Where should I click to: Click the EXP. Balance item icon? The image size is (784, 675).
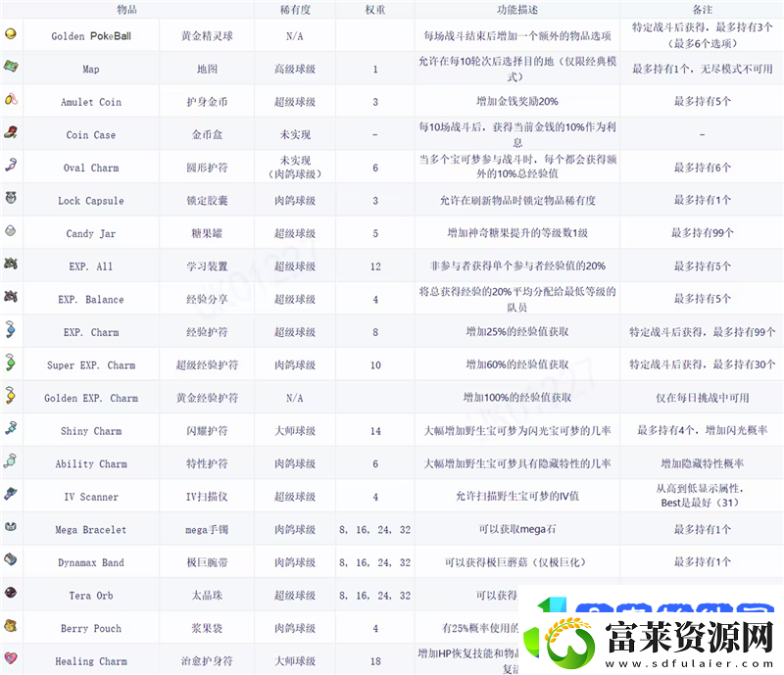[11, 296]
